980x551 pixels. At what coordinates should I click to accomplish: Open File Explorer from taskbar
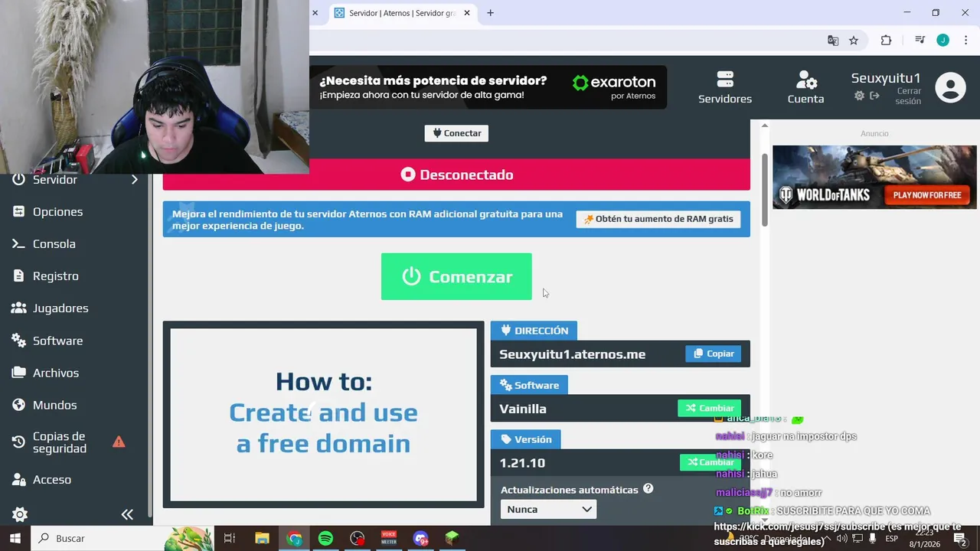click(262, 538)
